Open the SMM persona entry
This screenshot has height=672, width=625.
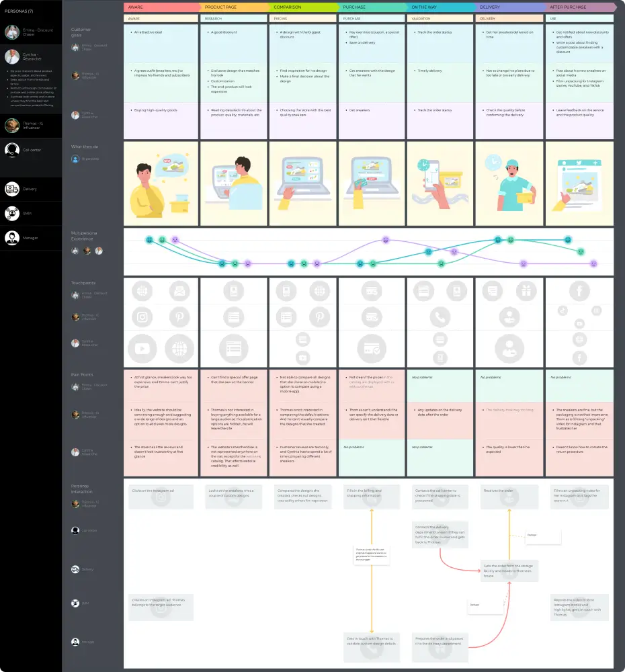(x=11, y=212)
